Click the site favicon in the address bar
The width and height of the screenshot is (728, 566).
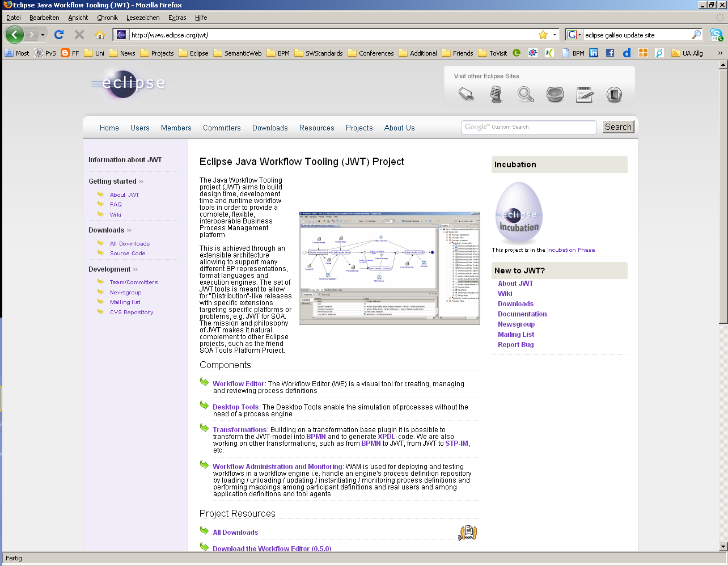(121, 35)
